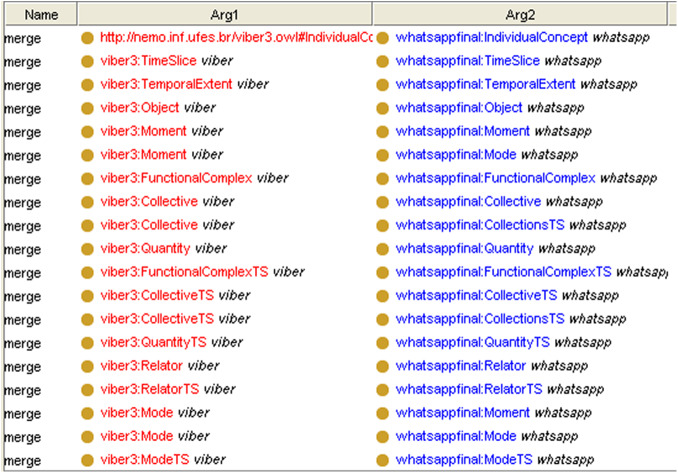Click the circle icon next to viber3:Object

pyautogui.click(x=88, y=108)
